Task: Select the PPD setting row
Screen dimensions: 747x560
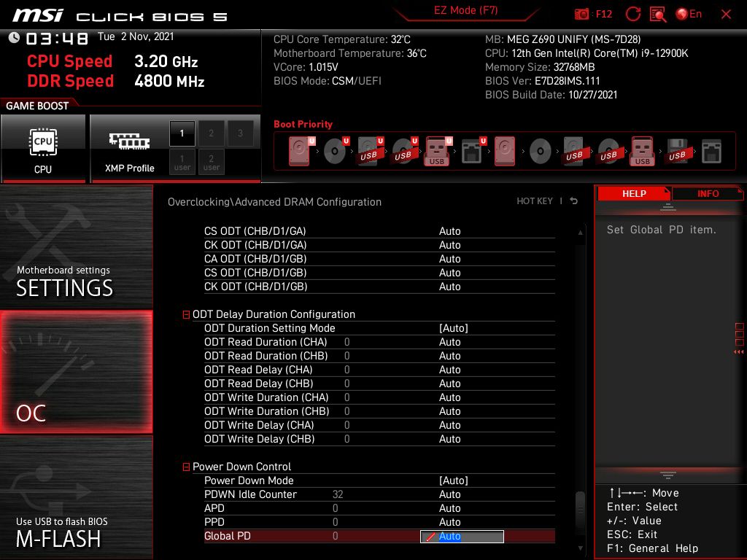Action: [379, 522]
